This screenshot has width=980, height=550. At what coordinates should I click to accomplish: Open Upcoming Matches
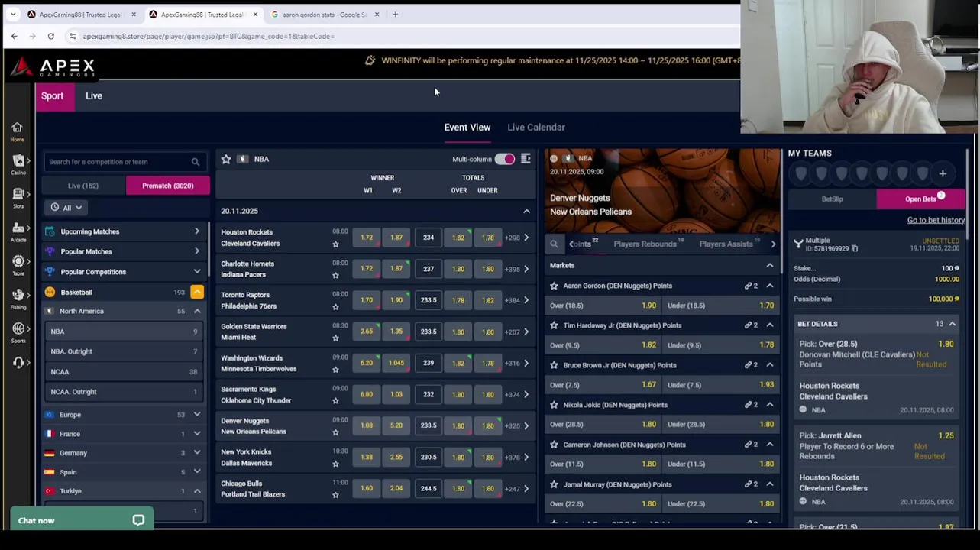click(125, 231)
